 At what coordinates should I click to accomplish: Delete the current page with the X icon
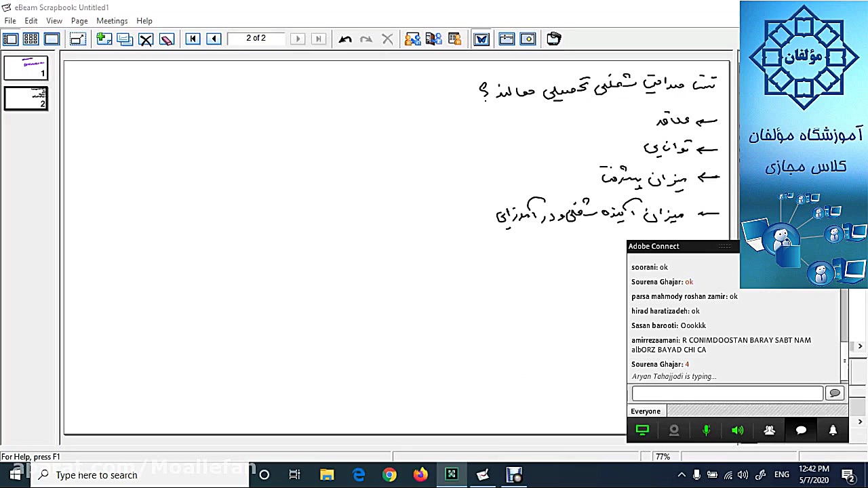[x=146, y=39]
